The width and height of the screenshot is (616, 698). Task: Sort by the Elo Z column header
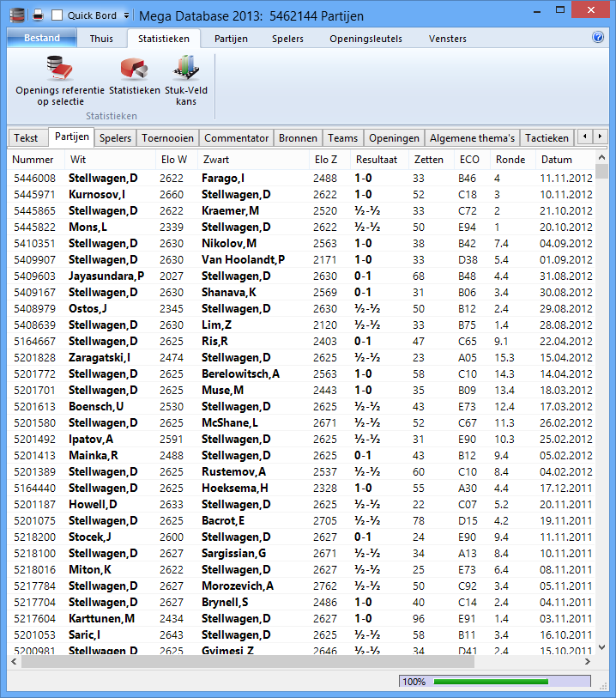click(x=329, y=160)
